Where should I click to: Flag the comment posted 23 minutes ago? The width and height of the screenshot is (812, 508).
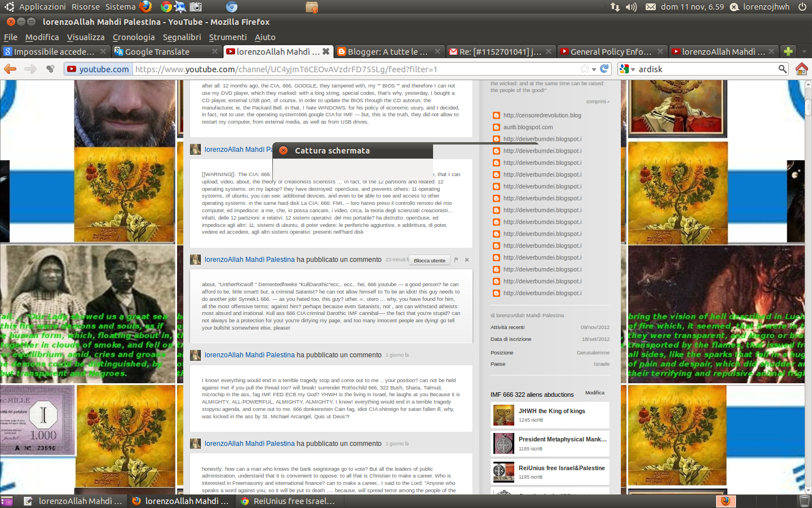tap(456, 260)
